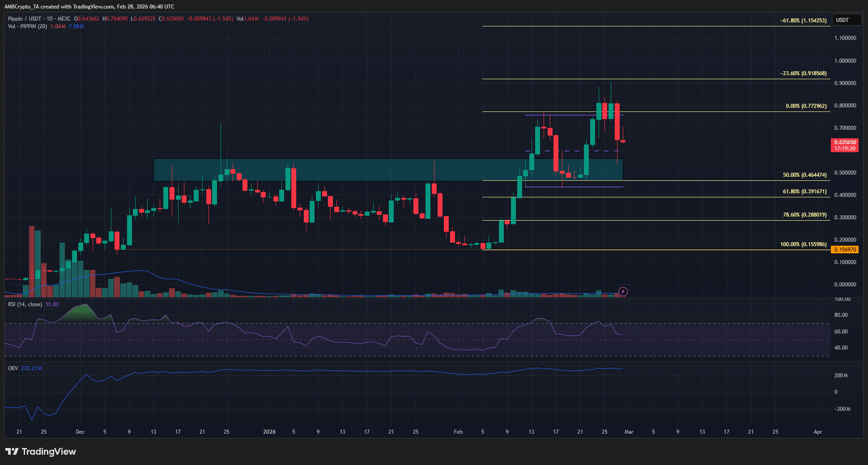The image size is (868, 465).
Task: Click the OBV value 272.21M
Action: pyautogui.click(x=31, y=368)
